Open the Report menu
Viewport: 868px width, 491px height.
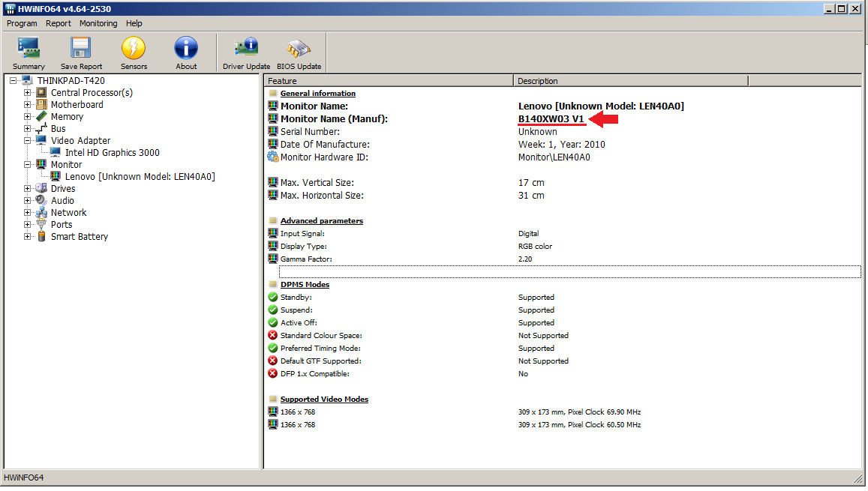[x=58, y=23]
